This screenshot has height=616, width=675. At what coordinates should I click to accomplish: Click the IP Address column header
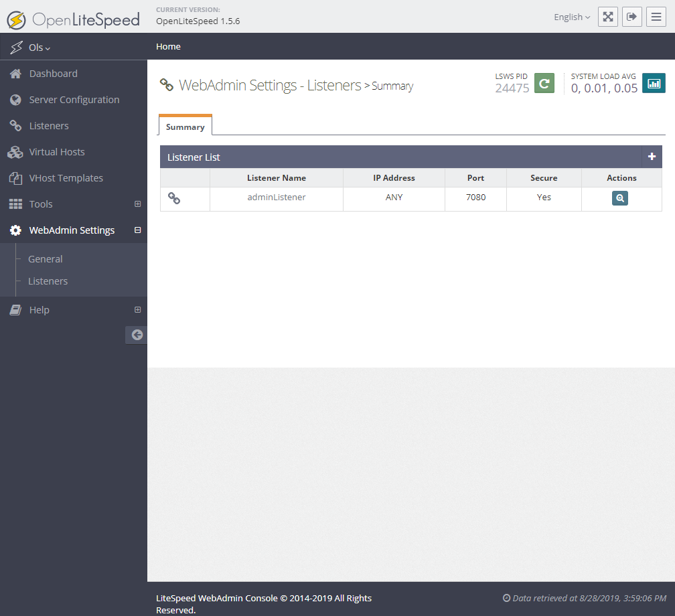click(394, 178)
